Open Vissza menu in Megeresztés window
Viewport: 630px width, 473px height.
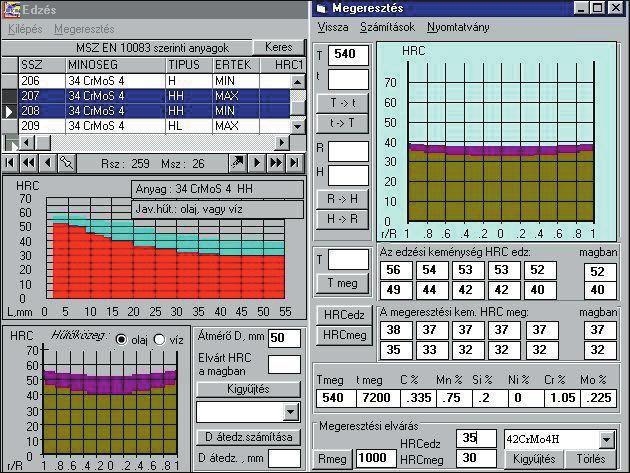point(333,27)
